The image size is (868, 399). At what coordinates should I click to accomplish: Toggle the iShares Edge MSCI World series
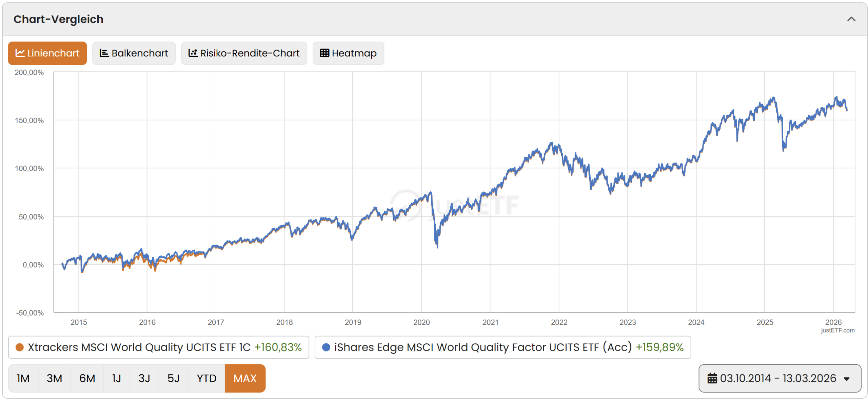pyautogui.click(x=483, y=347)
